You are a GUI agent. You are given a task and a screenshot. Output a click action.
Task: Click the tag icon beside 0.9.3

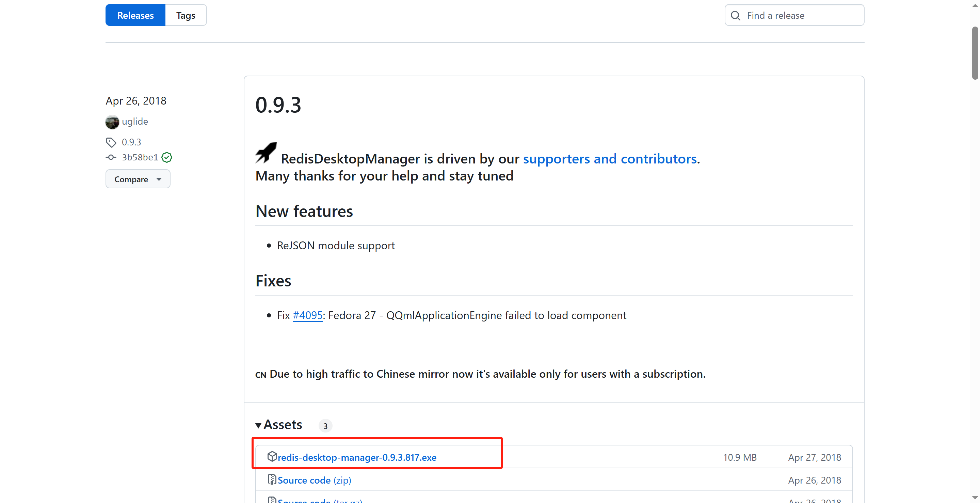[x=111, y=142]
